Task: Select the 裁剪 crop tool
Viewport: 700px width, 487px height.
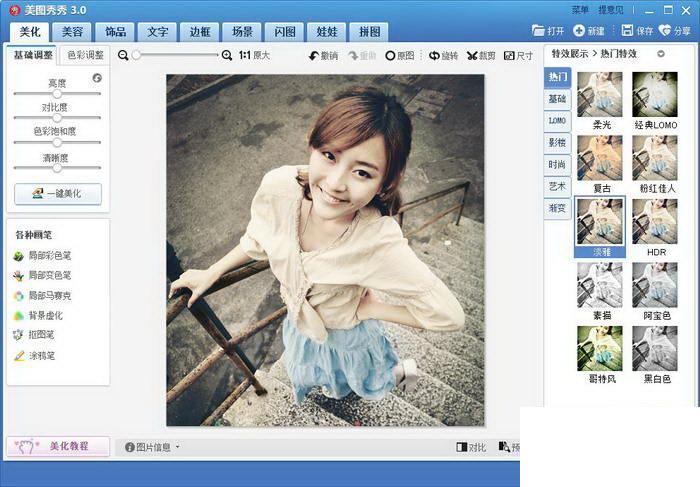Action: tap(481, 56)
